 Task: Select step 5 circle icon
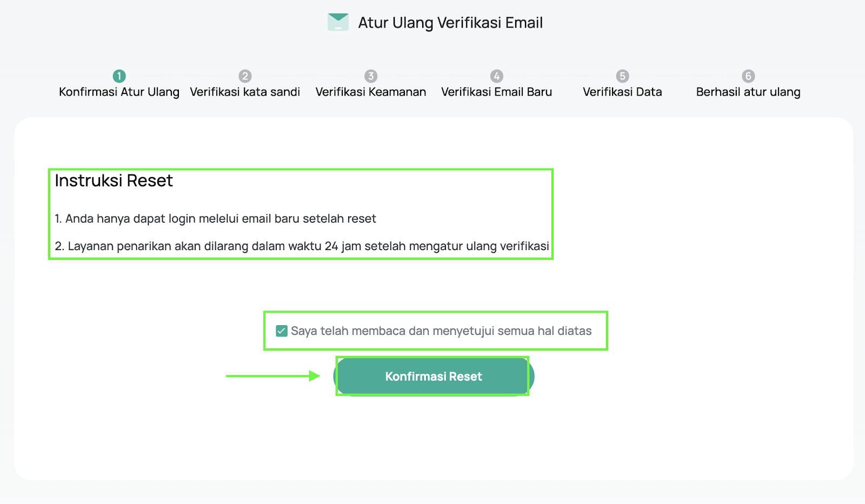(x=622, y=76)
